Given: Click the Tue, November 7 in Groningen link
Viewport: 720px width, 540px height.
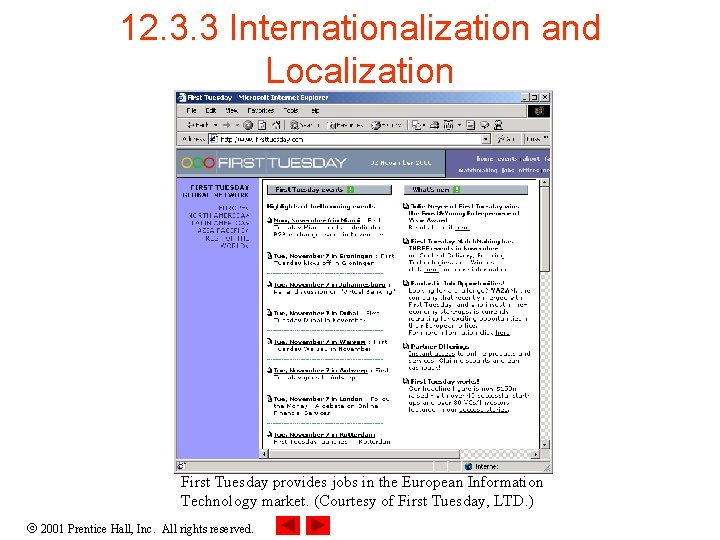Looking at the screenshot, I should (323, 256).
